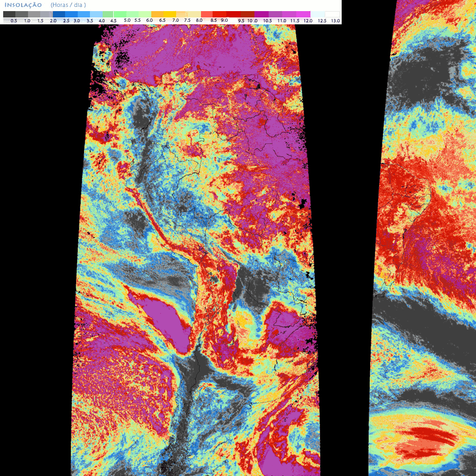Click the '9.5' legend value
This screenshot has width=476, height=476.
tap(241, 21)
